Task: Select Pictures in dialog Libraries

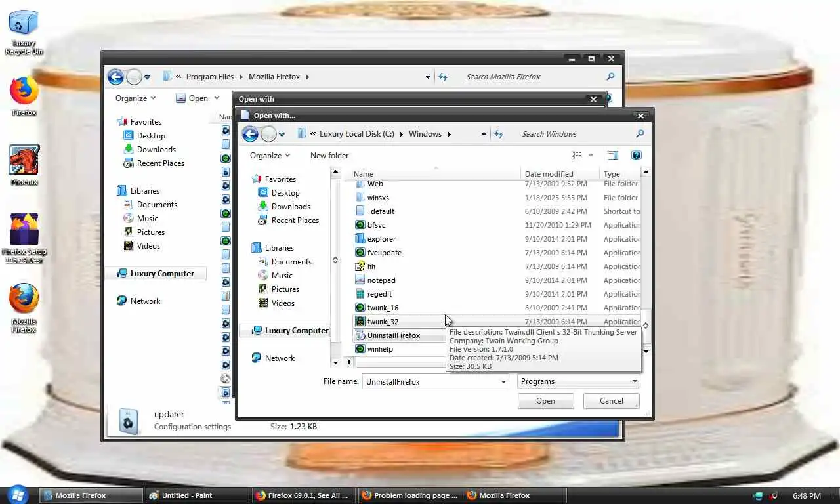Action: tap(285, 289)
